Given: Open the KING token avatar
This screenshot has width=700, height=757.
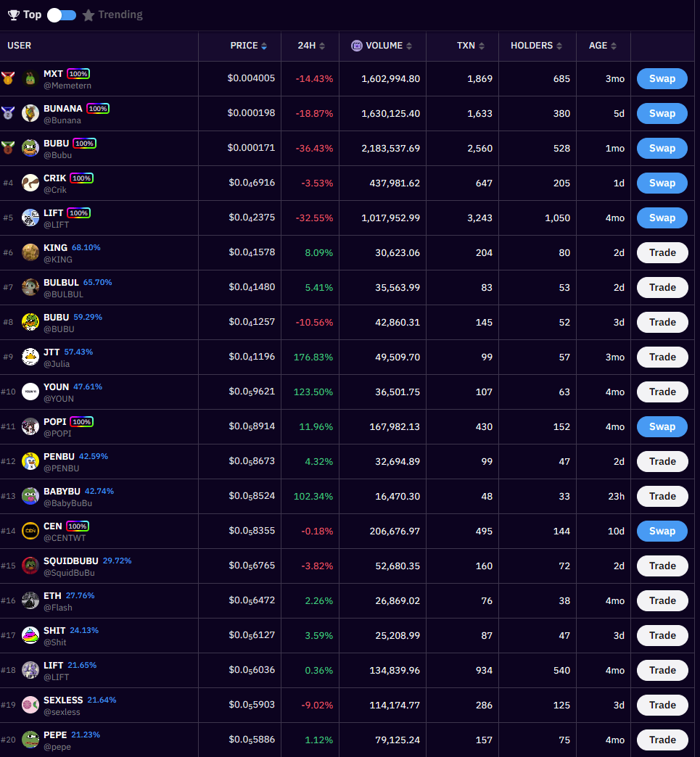Looking at the screenshot, I should pos(30,252).
